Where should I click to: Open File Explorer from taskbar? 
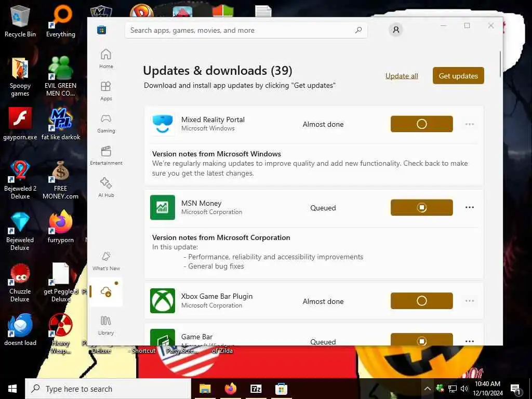click(x=205, y=389)
